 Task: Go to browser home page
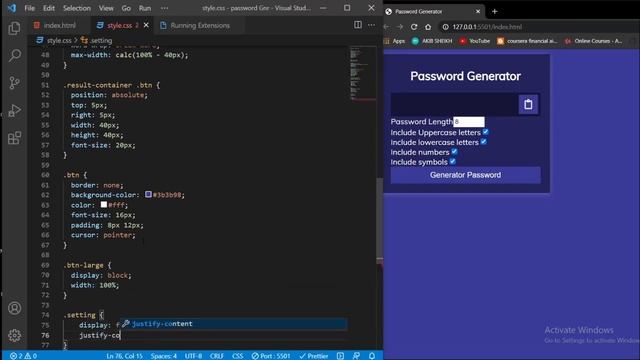tap(428, 27)
